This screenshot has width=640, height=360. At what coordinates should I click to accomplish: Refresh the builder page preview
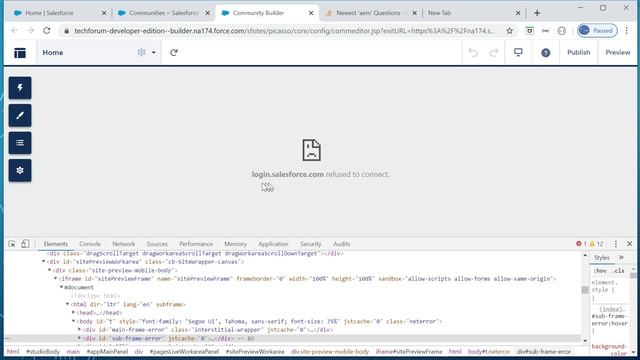[174, 52]
